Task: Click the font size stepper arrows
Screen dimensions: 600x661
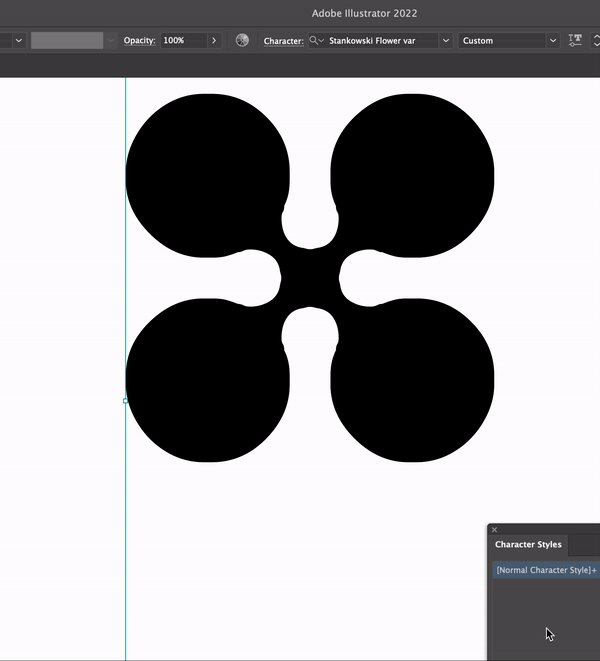Action: (596, 40)
